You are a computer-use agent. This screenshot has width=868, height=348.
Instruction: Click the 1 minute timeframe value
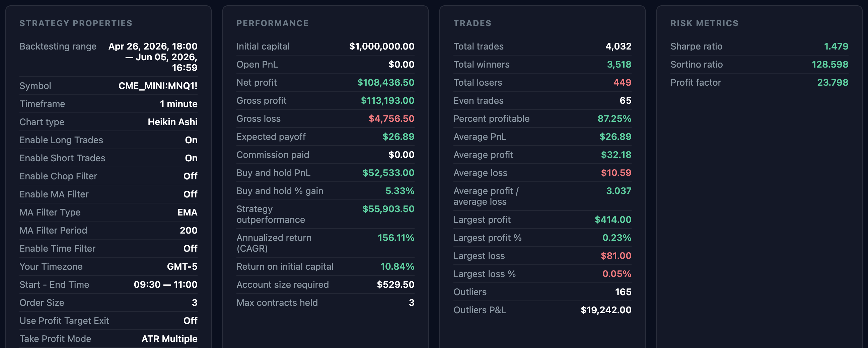(178, 104)
